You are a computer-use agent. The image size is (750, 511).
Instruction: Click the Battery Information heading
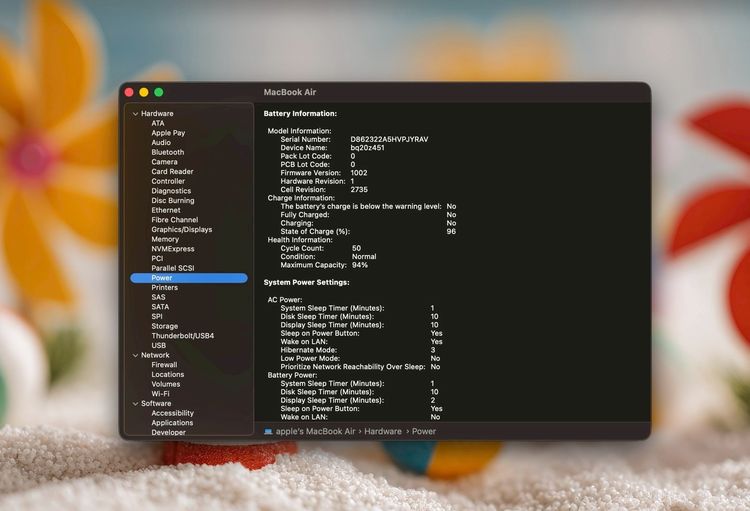pyautogui.click(x=300, y=113)
